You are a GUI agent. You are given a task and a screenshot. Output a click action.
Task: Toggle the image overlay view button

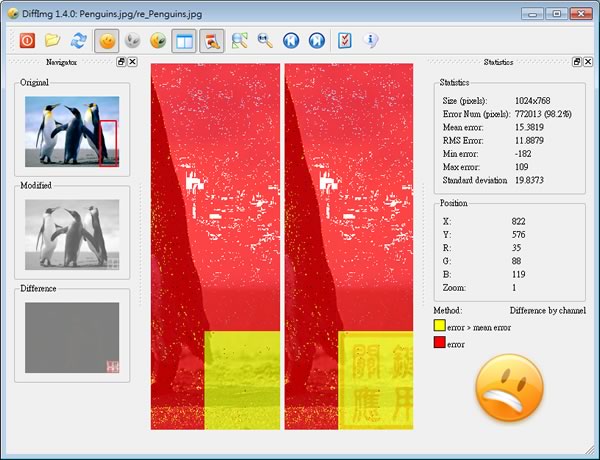[x=211, y=41]
